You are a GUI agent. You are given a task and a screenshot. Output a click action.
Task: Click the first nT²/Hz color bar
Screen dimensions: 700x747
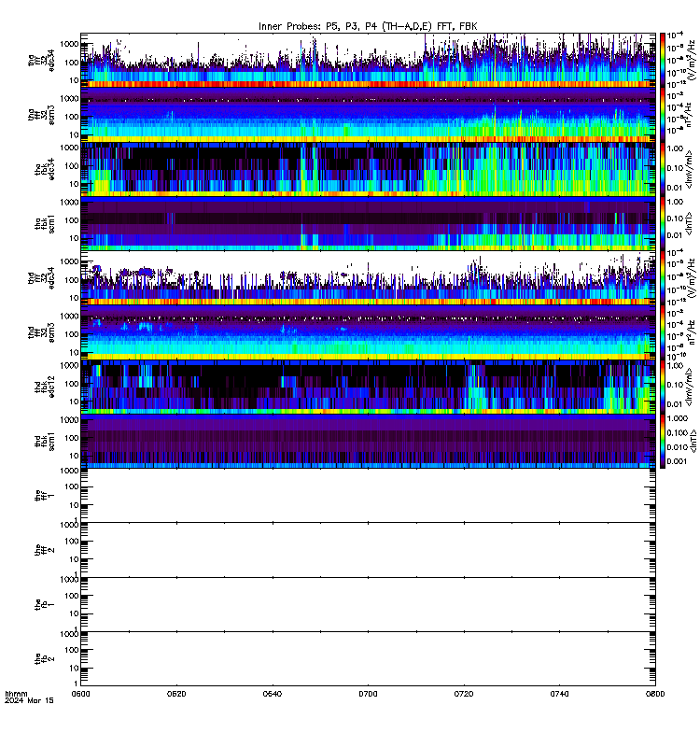(663, 114)
